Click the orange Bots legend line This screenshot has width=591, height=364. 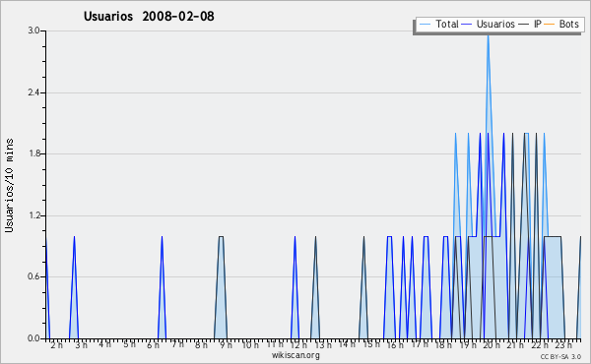tap(550, 25)
